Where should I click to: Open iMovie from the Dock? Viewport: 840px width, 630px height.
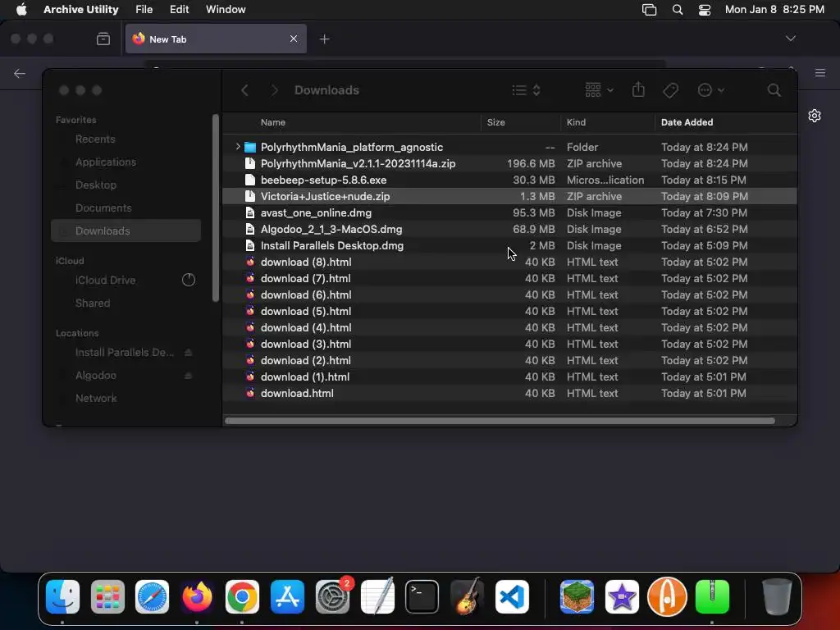click(x=622, y=596)
